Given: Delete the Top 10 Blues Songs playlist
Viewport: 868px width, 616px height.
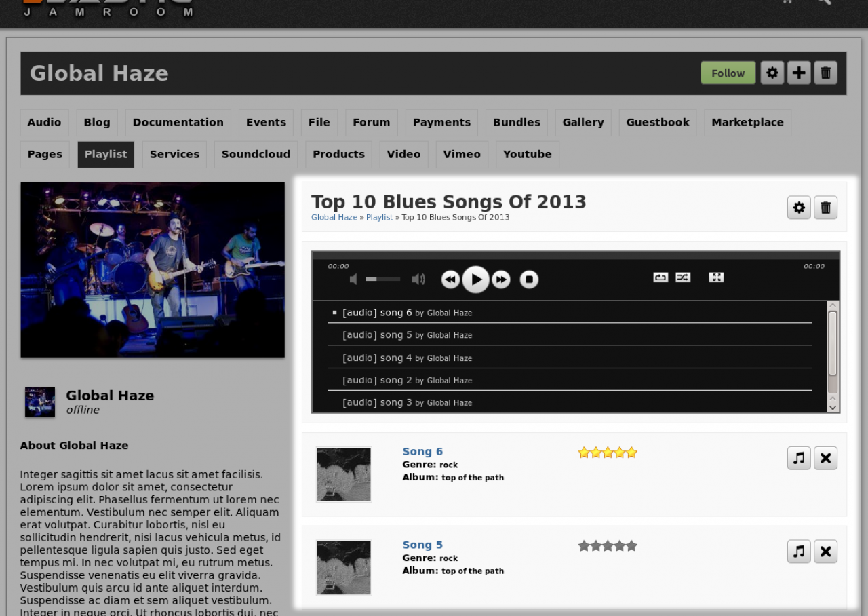Looking at the screenshot, I should [825, 208].
